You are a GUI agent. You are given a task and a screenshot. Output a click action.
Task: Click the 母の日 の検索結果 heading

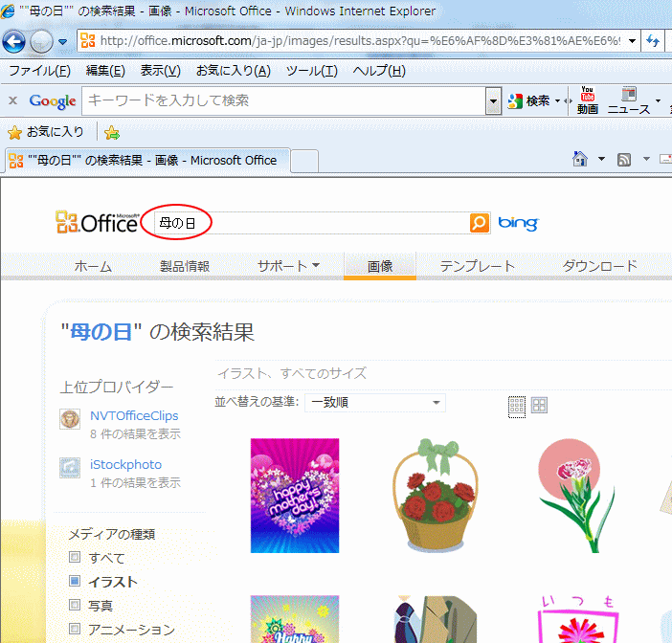(x=158, y=332)
